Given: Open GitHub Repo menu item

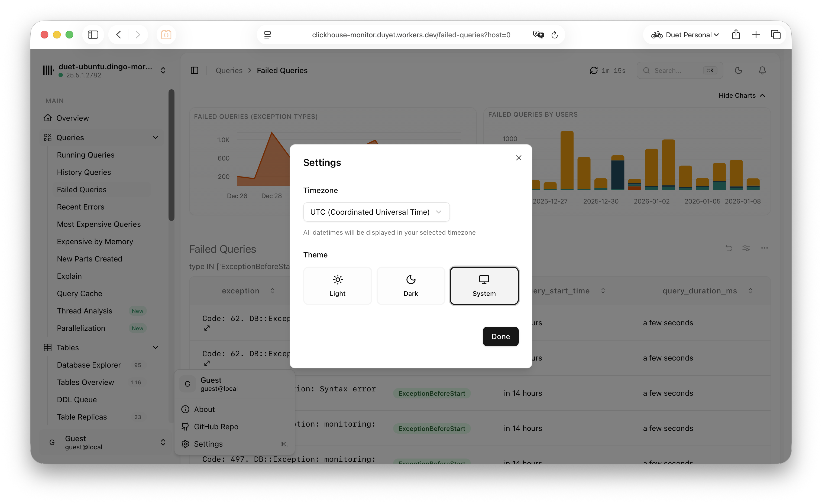Looking at the screenshot, I should (216, 427).
